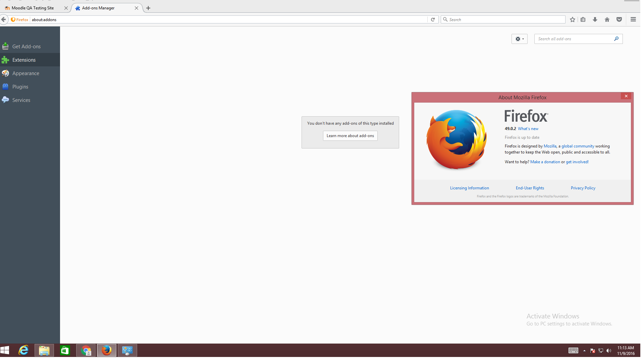644x362 pixels.
Task: Select the Extensions category
Action: coord(30,60)
